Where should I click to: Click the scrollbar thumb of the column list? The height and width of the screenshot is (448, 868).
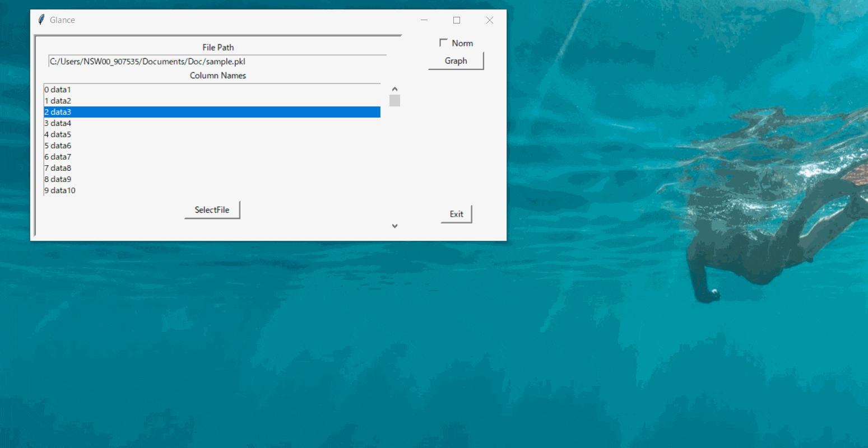pos(394,100)
